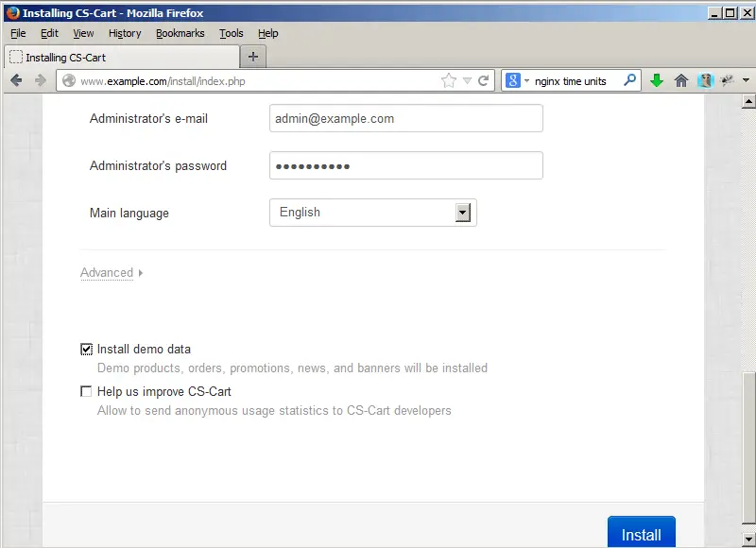
Task: Open the History menu
Action: [x=125, y=33]
